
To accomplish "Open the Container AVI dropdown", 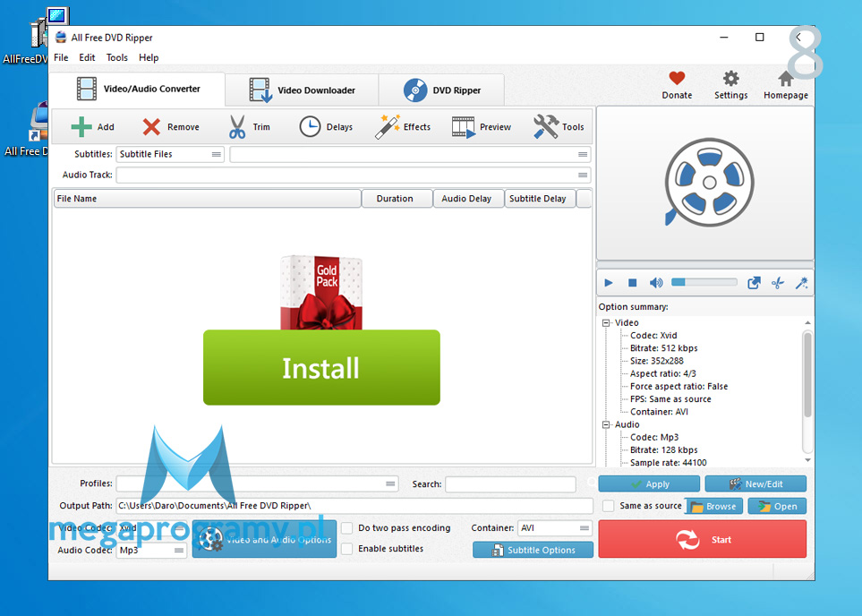I will 555,528.
